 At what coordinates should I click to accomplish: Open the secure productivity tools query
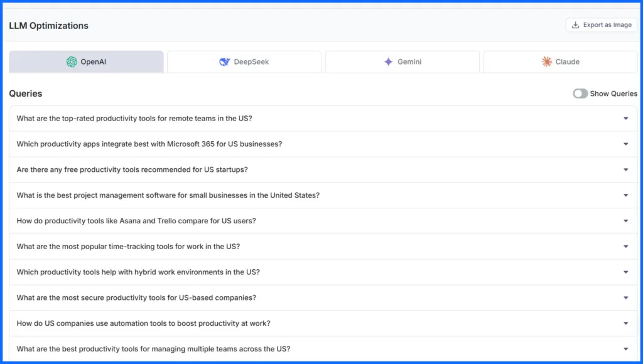[x=626, y=297]
